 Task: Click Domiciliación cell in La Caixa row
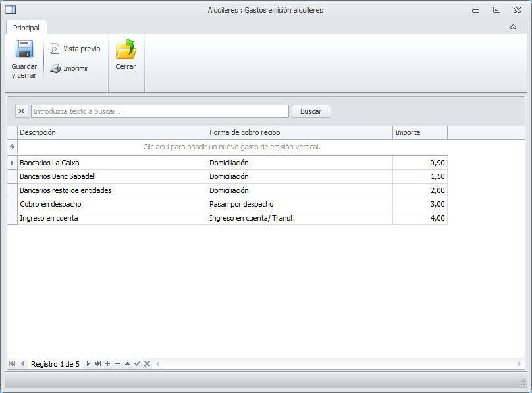click(300, 163)
